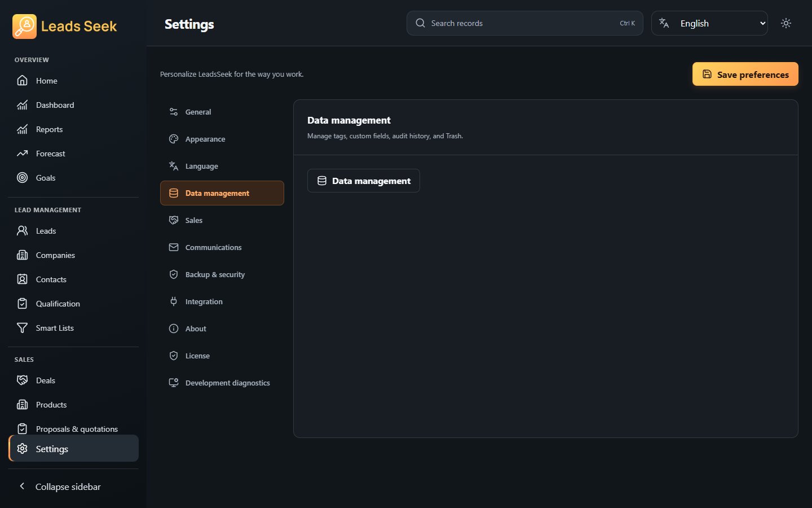Click the save disk icon on Save preferences

(707, 74)
